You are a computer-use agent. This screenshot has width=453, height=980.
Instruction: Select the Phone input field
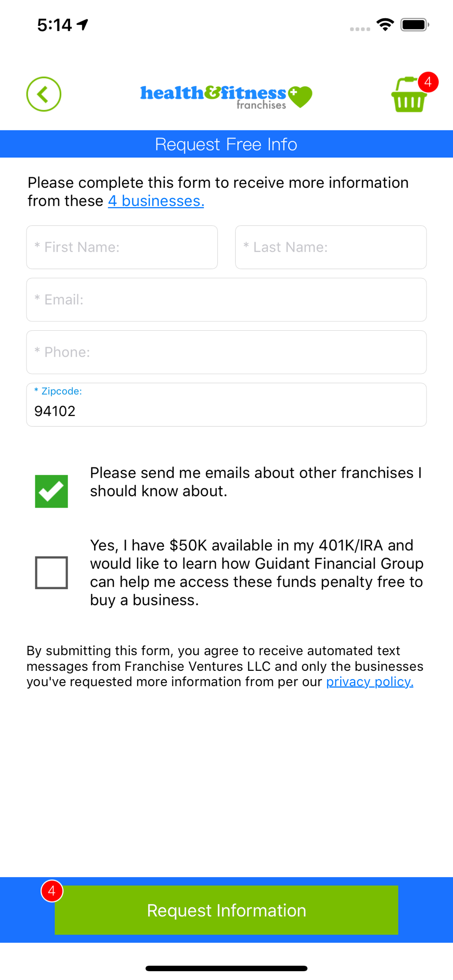(x=226, y=352)
